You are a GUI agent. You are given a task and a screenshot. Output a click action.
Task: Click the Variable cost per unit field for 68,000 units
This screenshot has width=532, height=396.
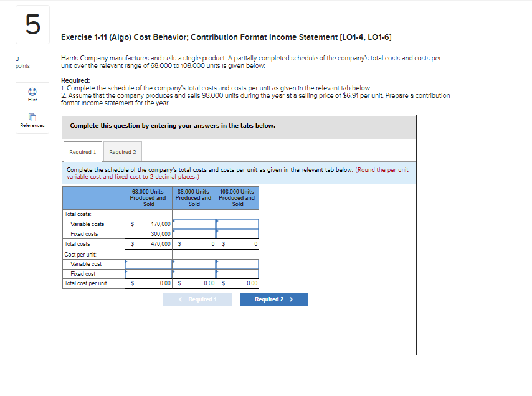tap(148, 263)
